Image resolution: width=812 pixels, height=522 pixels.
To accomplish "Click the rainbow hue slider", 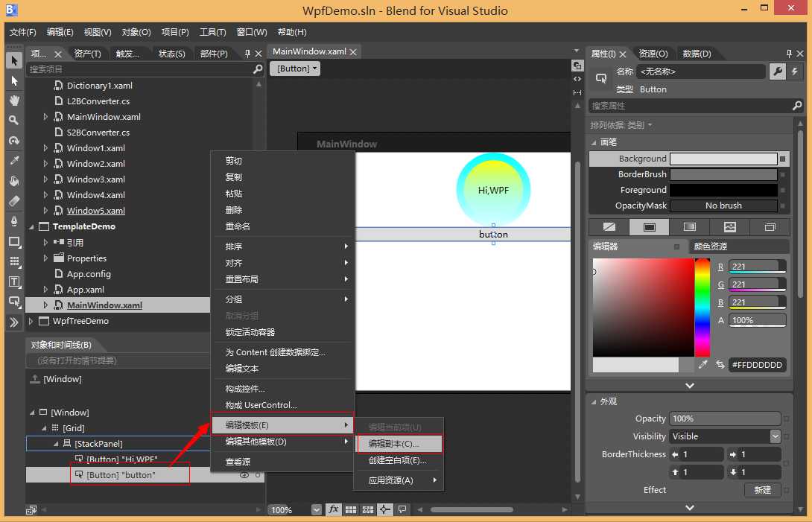I will [702, 308].
